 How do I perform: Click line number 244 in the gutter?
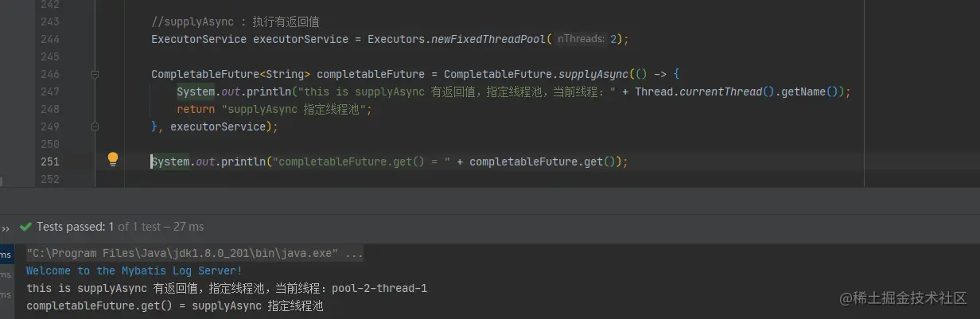(49, 39)
